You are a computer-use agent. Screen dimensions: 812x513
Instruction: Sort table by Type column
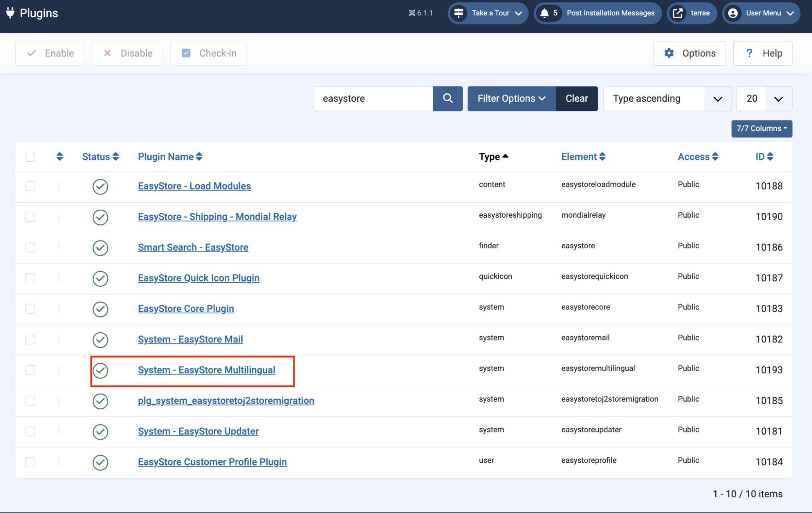(494, 157)
